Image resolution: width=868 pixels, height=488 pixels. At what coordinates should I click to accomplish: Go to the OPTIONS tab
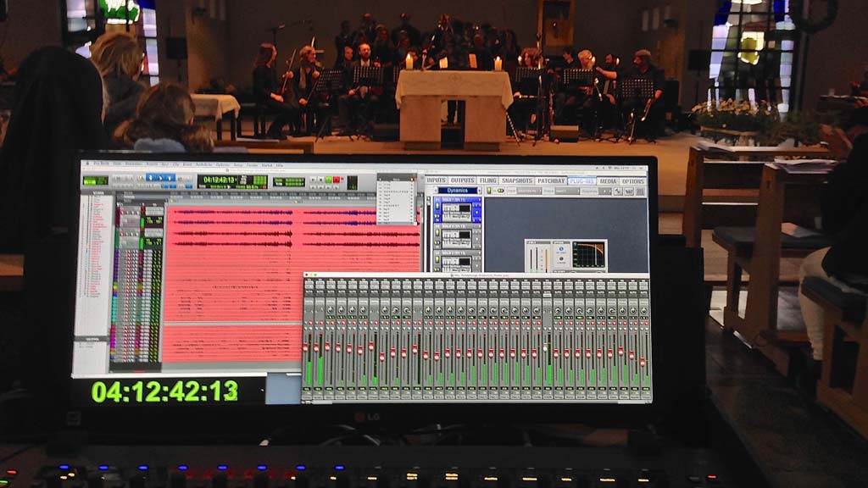coord(633,180)
